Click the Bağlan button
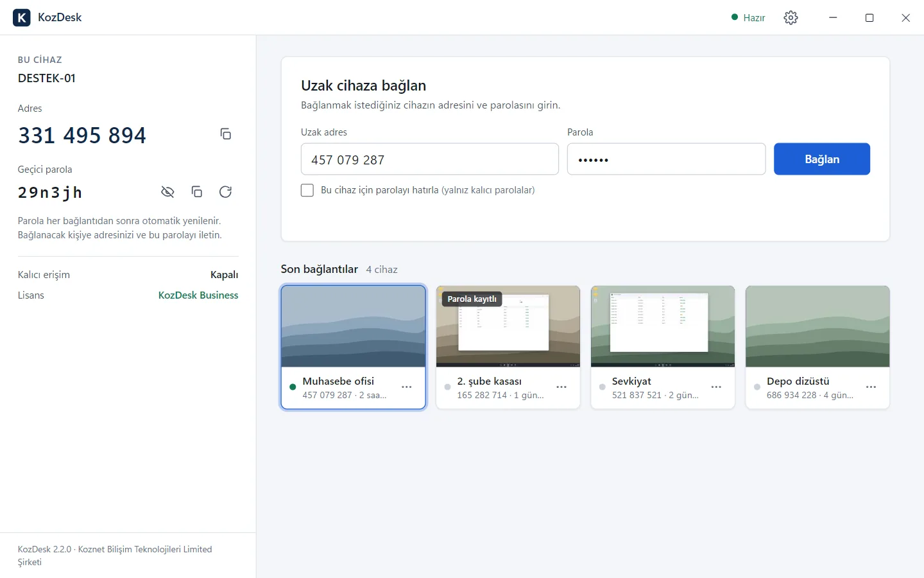This screenshot has height=578, width=924. click(x=822, y=159)
